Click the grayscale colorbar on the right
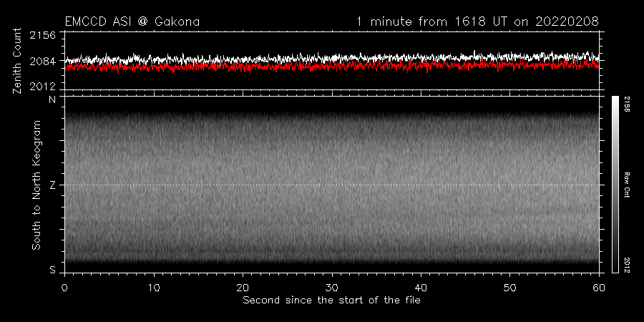644x322 pixels. (x=615, y=185)
